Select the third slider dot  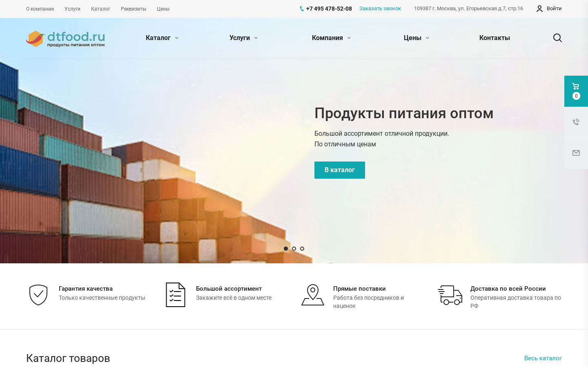coord(302,249)
